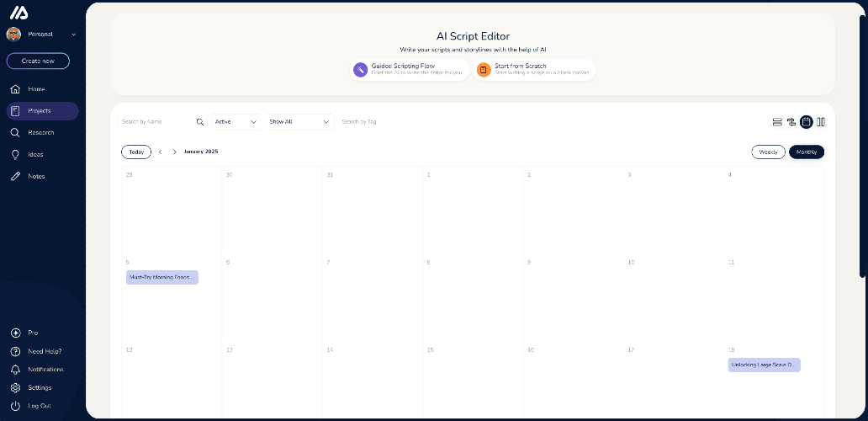Select day 17 in the calendar
The height and width of the screenshot is (421, 868).
tap(631, 350)
